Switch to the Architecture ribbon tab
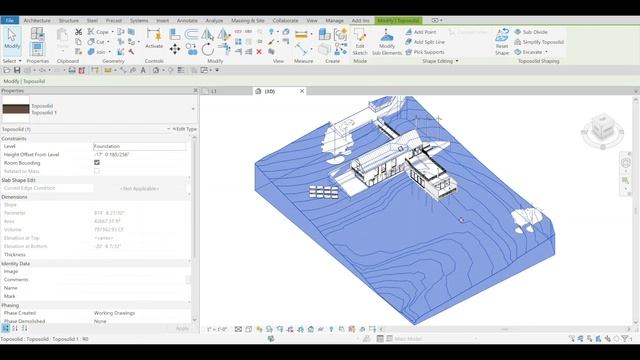The image size is (640, 360). pos(37,20)
